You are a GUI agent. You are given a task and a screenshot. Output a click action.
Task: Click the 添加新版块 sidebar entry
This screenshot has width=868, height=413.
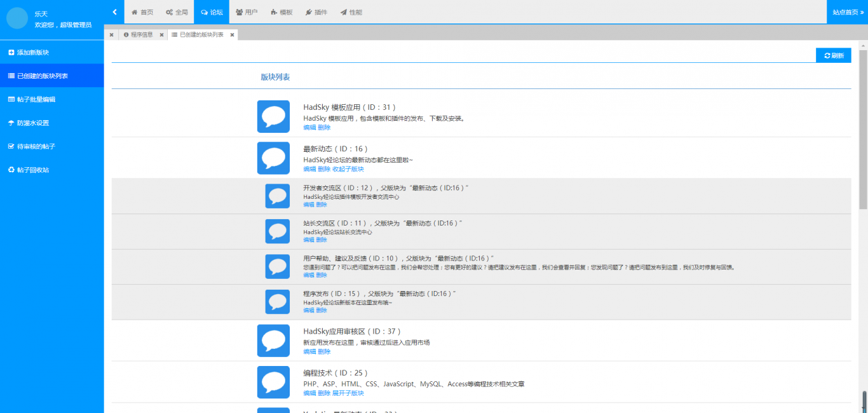pos(52,52)
